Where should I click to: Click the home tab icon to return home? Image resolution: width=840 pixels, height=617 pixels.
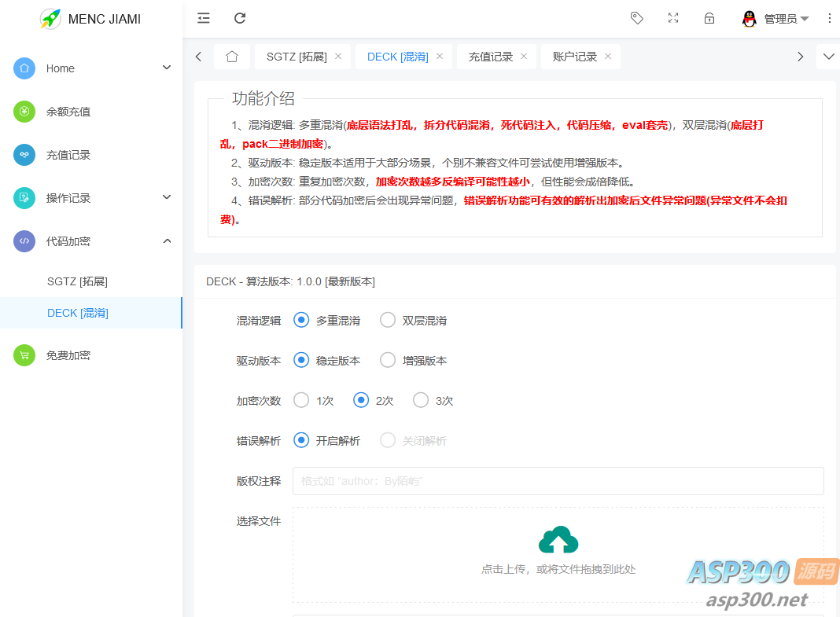point(231,56)
